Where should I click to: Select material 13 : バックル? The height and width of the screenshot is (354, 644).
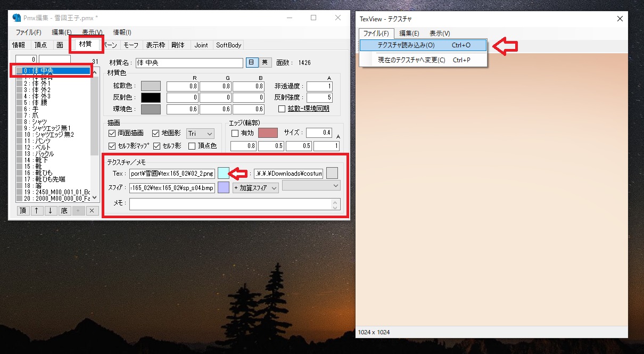[x=53, y=153]
